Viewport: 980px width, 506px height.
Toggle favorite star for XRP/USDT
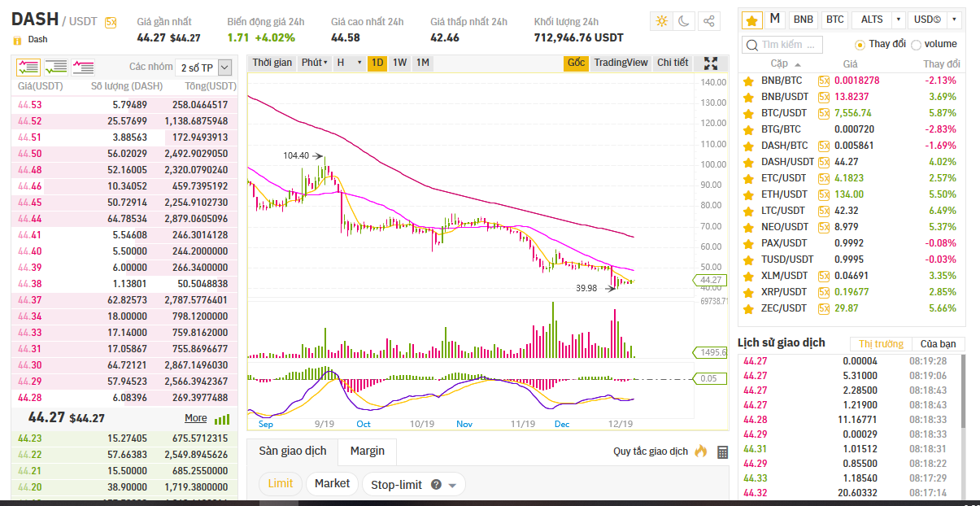748,292
